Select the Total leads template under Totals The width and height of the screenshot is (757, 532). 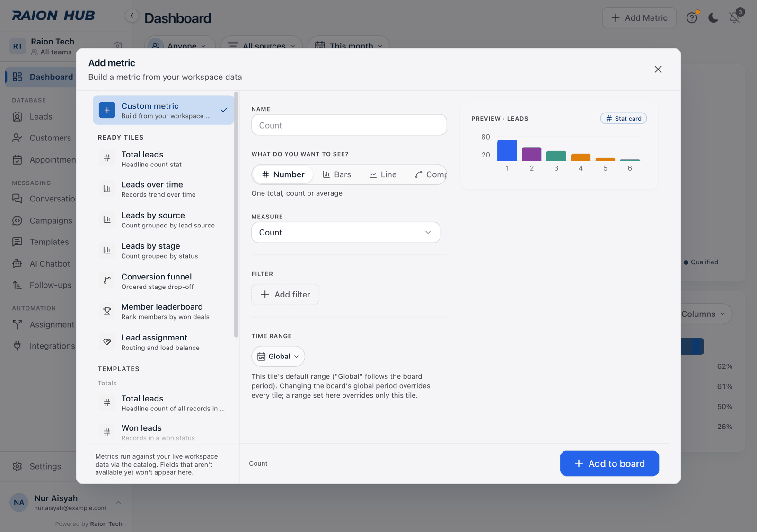point(163,403)
